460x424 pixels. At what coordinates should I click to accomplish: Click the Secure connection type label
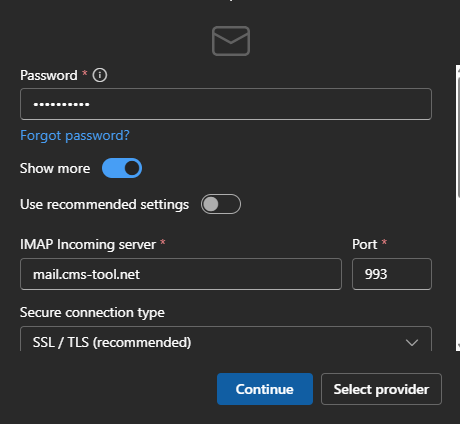click(92, 313)
